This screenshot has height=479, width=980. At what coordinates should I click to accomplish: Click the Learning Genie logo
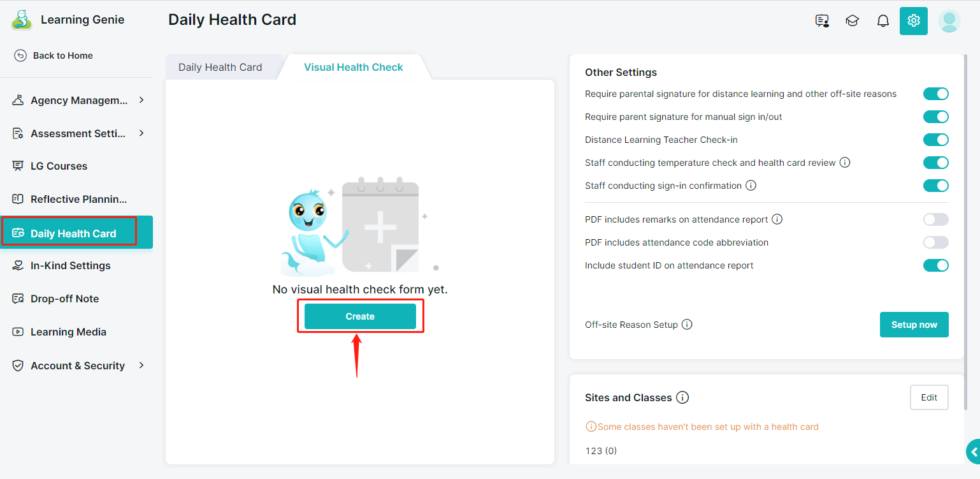click(22, 20)
